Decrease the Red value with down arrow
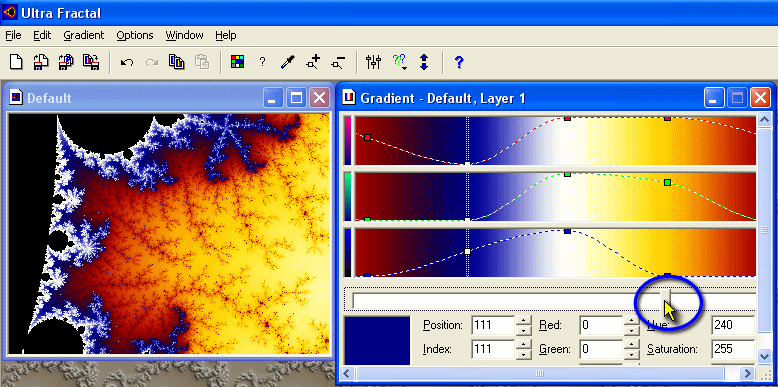 click(x=631, y=330)
